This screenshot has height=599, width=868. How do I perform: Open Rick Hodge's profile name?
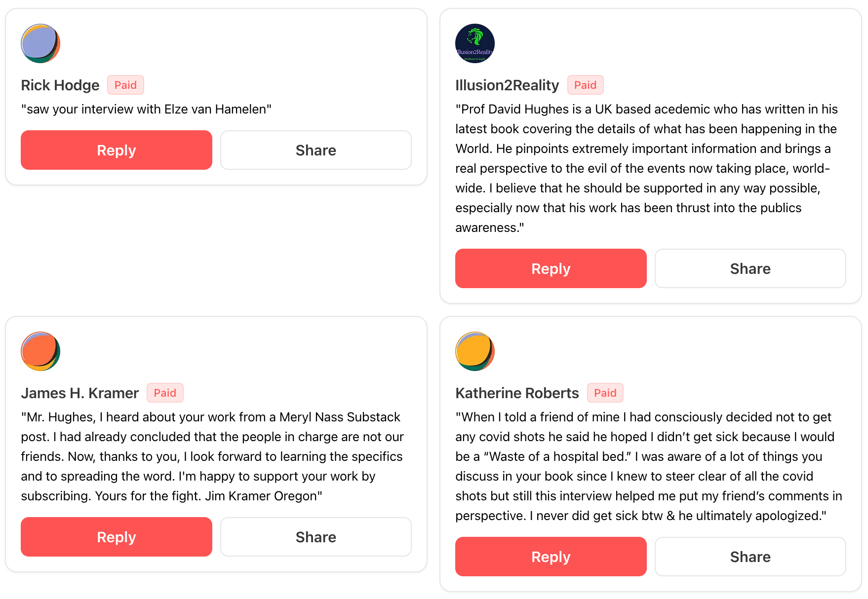click(x=60, y=85)
